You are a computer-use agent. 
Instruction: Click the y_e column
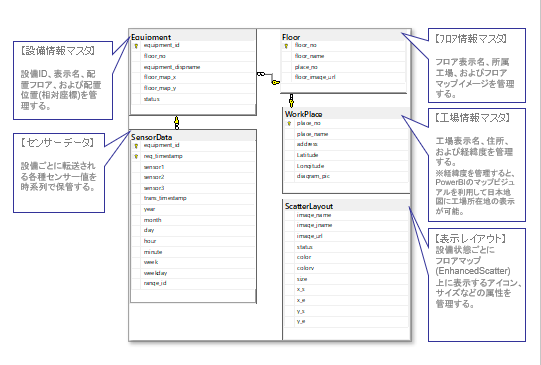[x=301, y=322]
